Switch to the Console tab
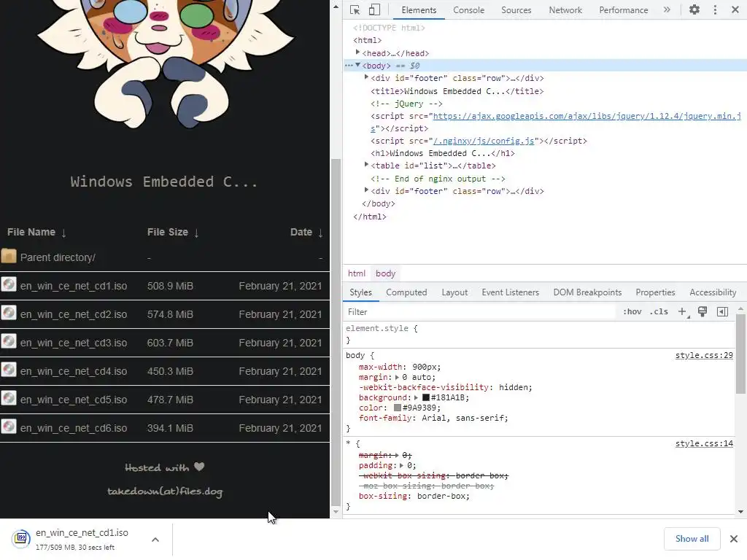The height and width of the screenshot is (560, 747). (468, 10)
